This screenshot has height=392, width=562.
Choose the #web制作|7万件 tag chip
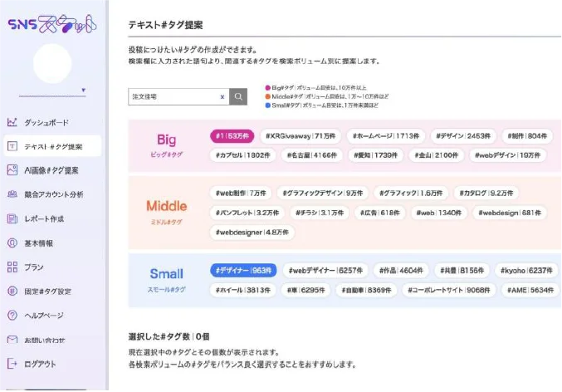(241, 193)
